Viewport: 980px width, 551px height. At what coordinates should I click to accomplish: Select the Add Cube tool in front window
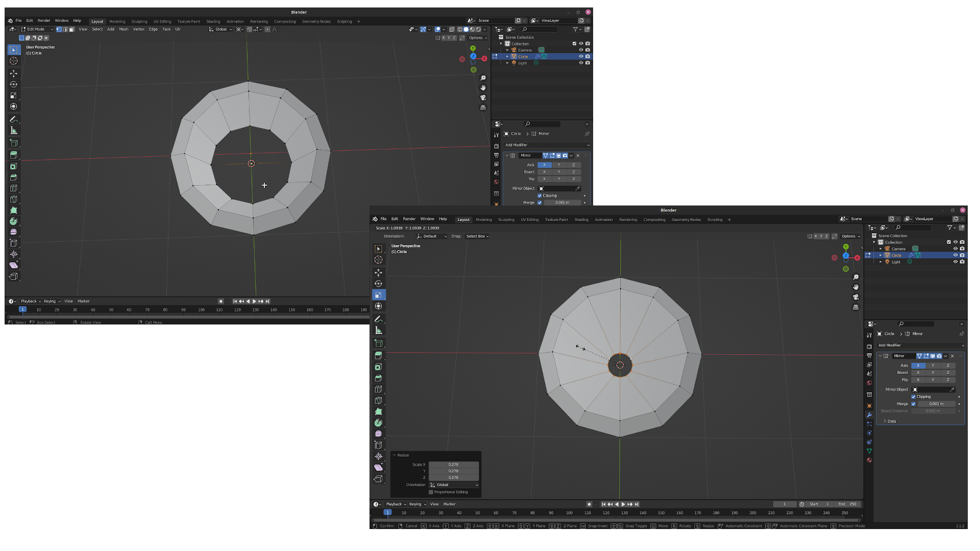378,343
